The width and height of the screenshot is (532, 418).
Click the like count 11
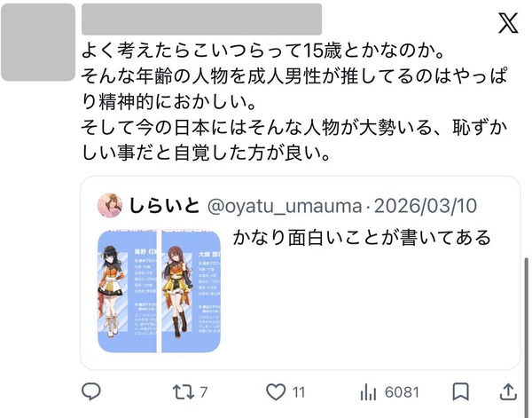pyautogui.click(x=299, y=392)
